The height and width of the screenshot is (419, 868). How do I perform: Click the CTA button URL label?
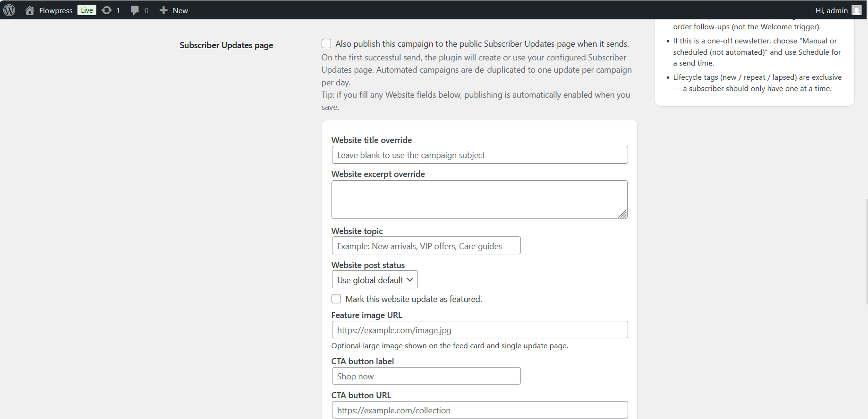point(361,395)
